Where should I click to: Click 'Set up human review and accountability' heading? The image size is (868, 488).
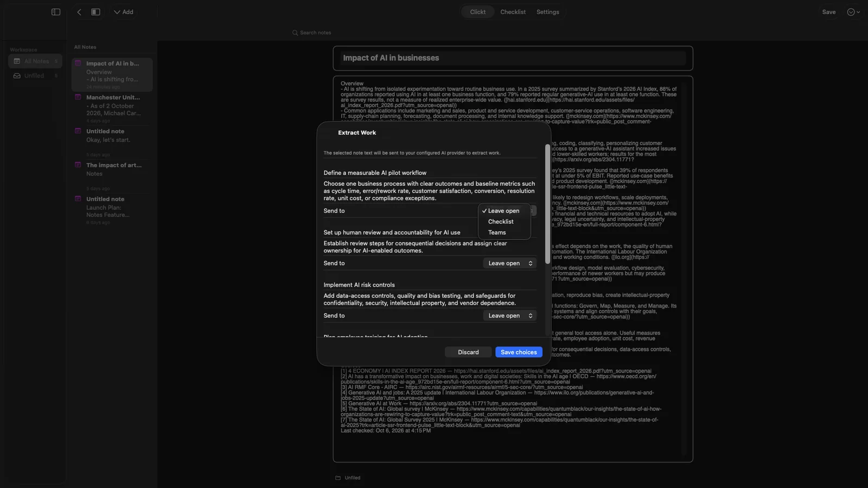pyautogui.click(x=392, y=233)
